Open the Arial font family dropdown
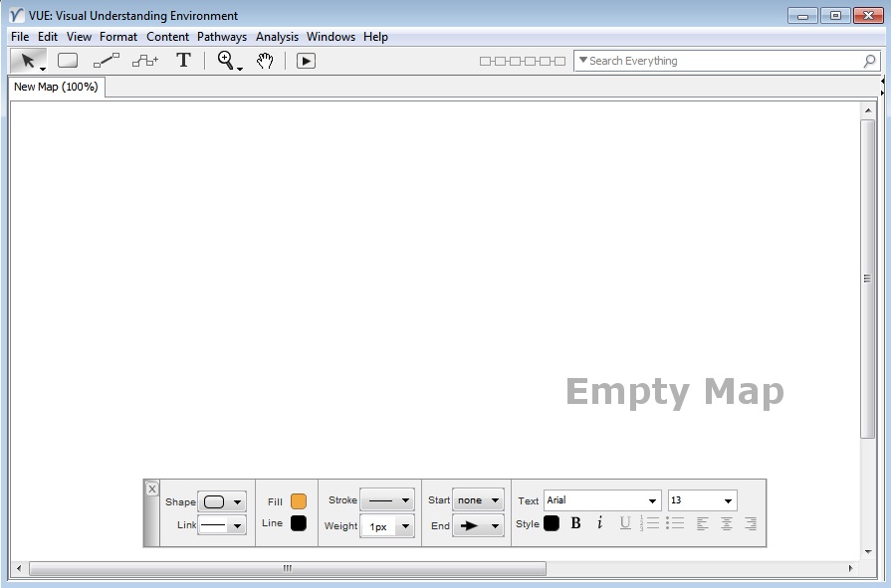Viewport: 891px width, 588px height. 602,500
